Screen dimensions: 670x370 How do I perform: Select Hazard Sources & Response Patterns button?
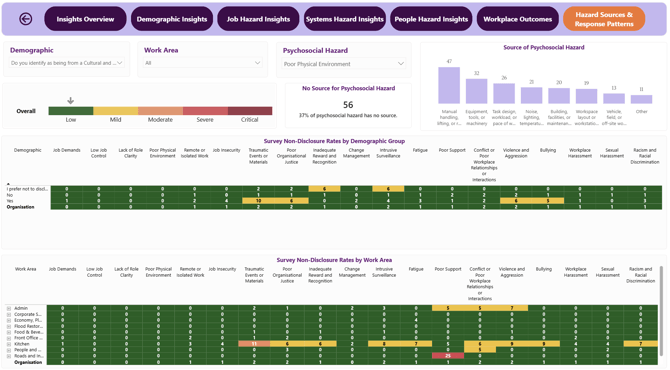pyautogui.click(x=604, y=19)
